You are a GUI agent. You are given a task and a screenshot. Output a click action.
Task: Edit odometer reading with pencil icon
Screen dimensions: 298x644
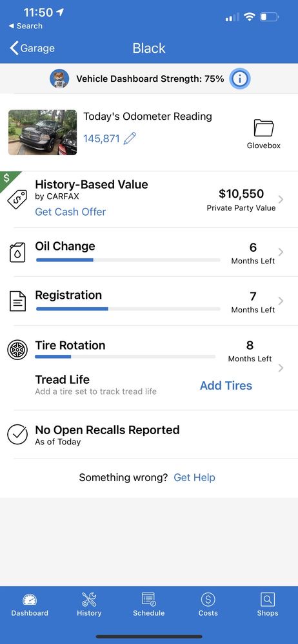[130, 138]
